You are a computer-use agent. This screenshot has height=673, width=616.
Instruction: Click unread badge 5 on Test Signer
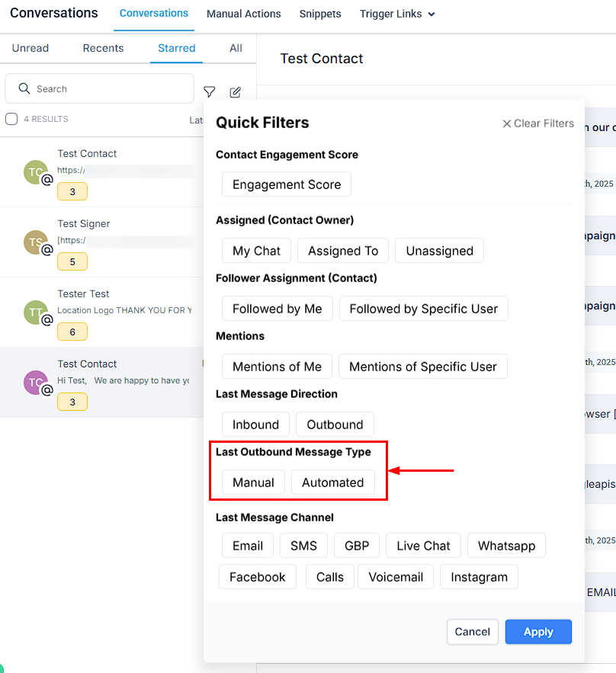click(72, 262)
